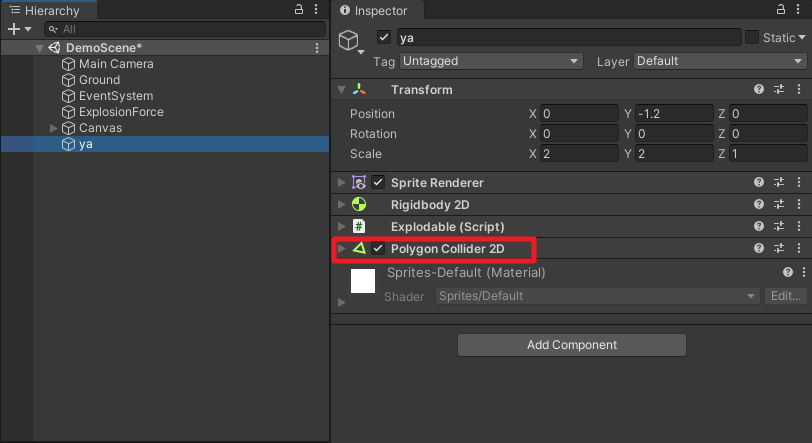Toggle the ya object active checkbox
812x443 pixels.
pyautogui.click(x=384, y=38)
